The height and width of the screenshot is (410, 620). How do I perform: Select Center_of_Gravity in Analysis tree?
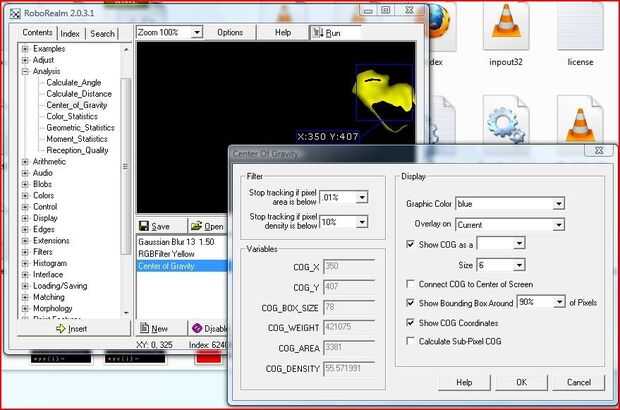tap(77, 105)
